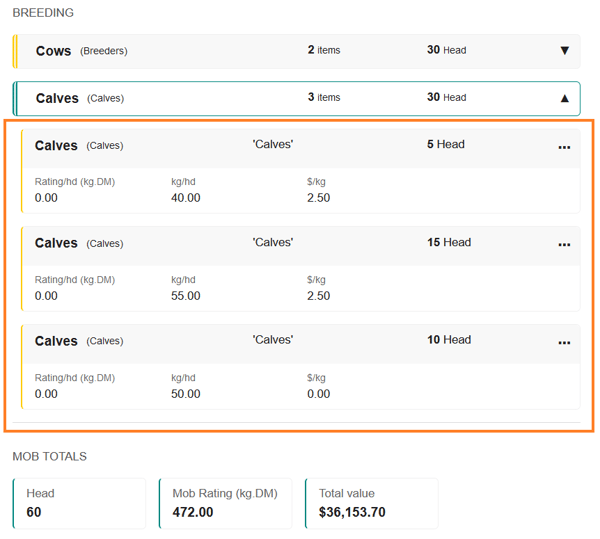Click the Mob Rating (kg.DM) total card
This screenshot has width=600, height=539.
pyautogui.click(x=225, y=503)
